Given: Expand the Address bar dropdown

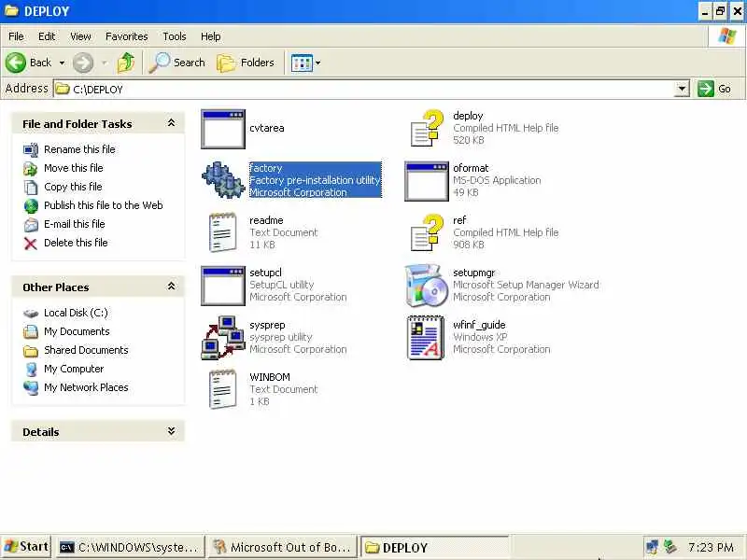Looking at the screenshot, I should [683, 89].
